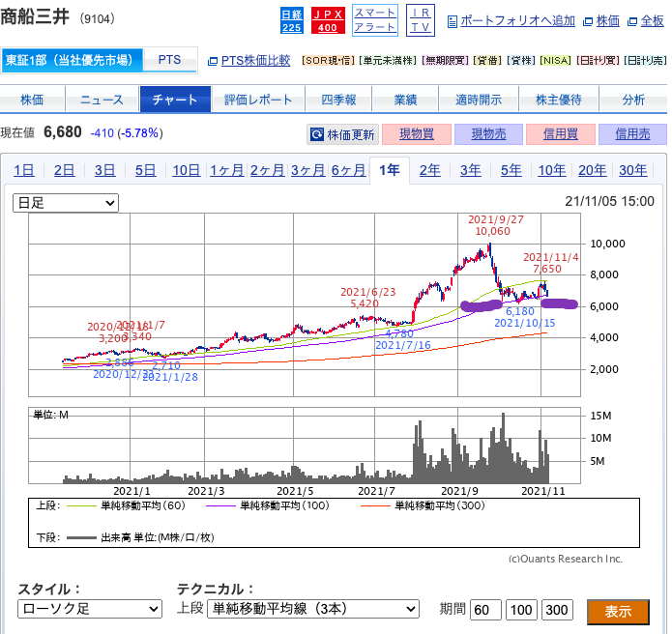The height and width of the screenshot is (634, 672).
Task: Click the 株価更新 refresh button
Action: pyautogui.click(x=342, y=134)
